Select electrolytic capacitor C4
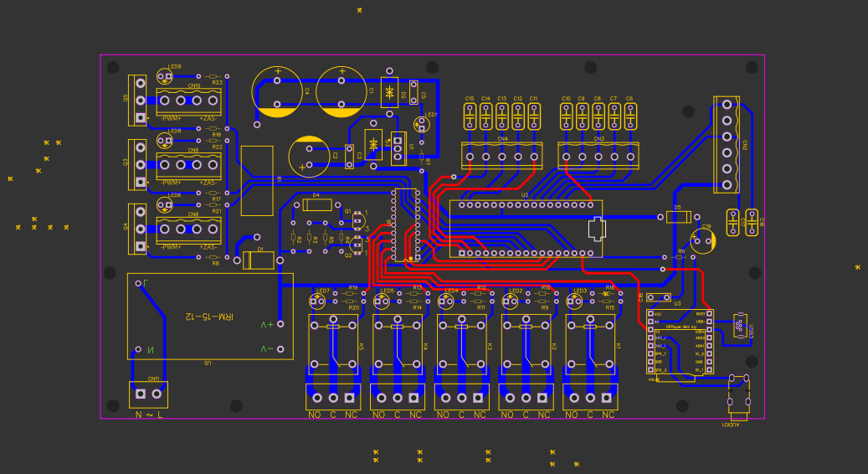 coord(277,92)
